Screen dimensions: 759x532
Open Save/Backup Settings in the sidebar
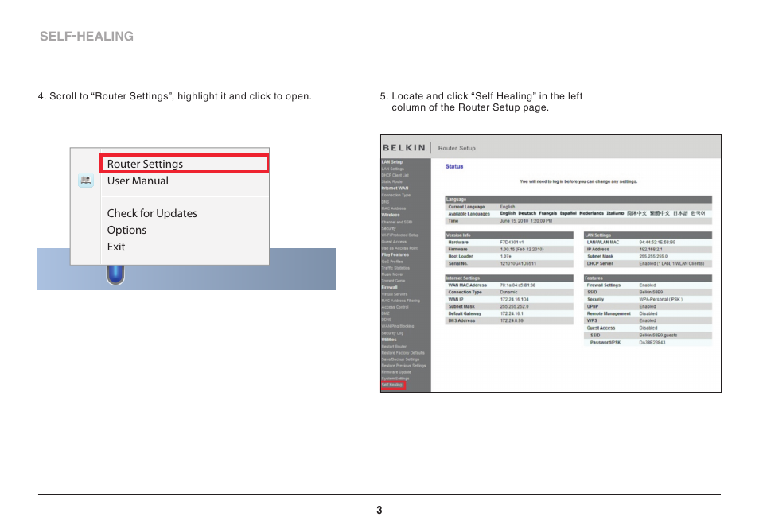(x=400, y=359)
